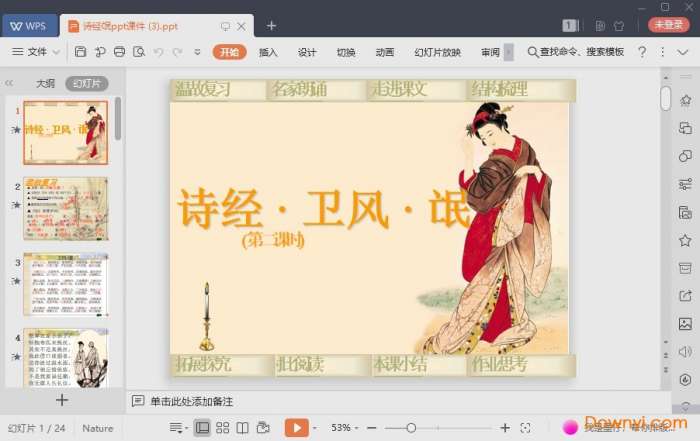Click zoom in plus button
Viewport: 700px width, 441px height.
(x=505, y=428)
